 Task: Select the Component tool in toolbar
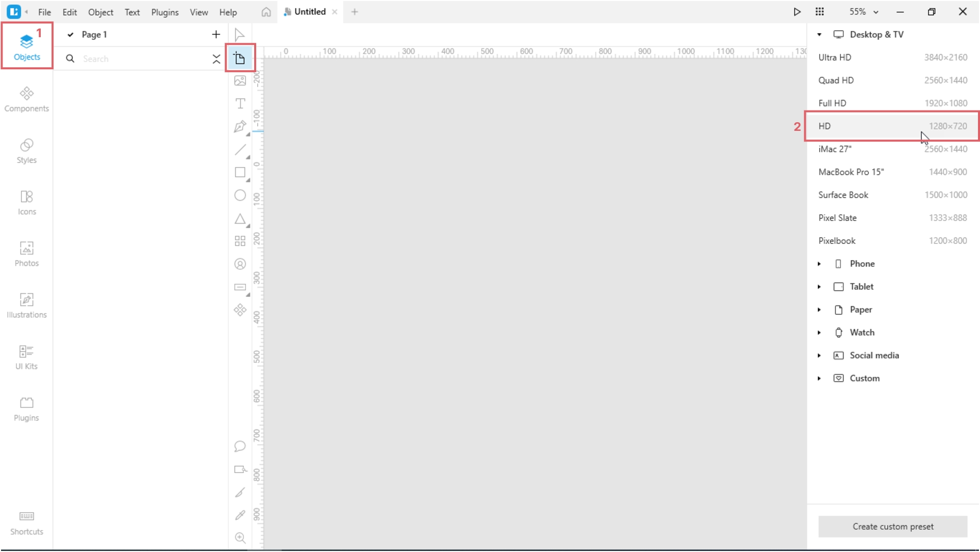tap(240, 310)
